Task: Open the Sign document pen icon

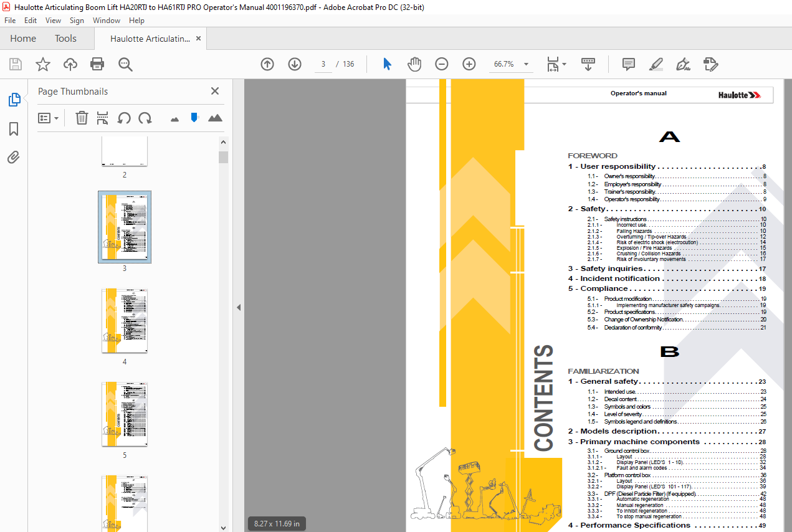Action: (683, 64)
